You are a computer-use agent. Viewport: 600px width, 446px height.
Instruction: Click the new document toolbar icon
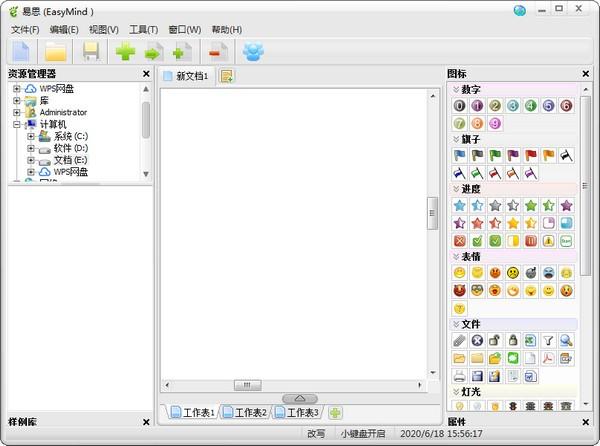click(20, 51)
